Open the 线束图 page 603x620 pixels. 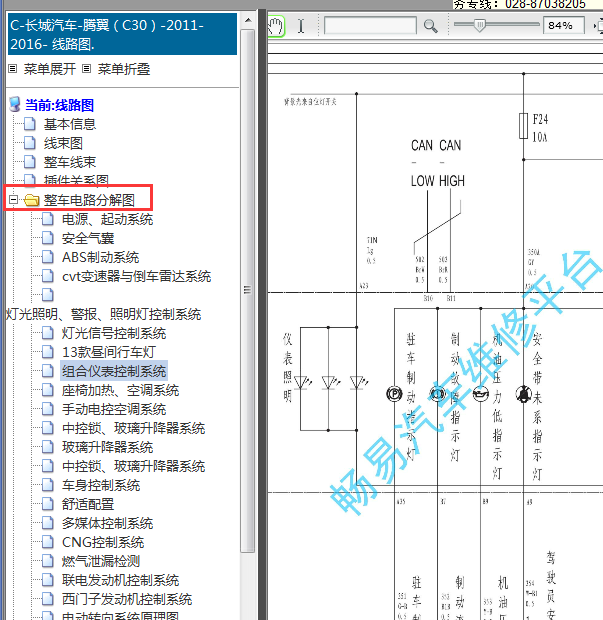coord(63,143)
